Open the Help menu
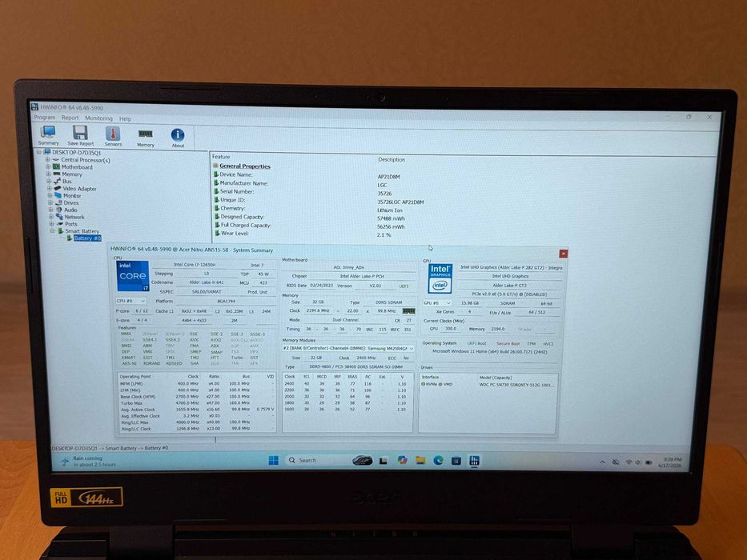The image size is (747, 560). pos(125,118)
